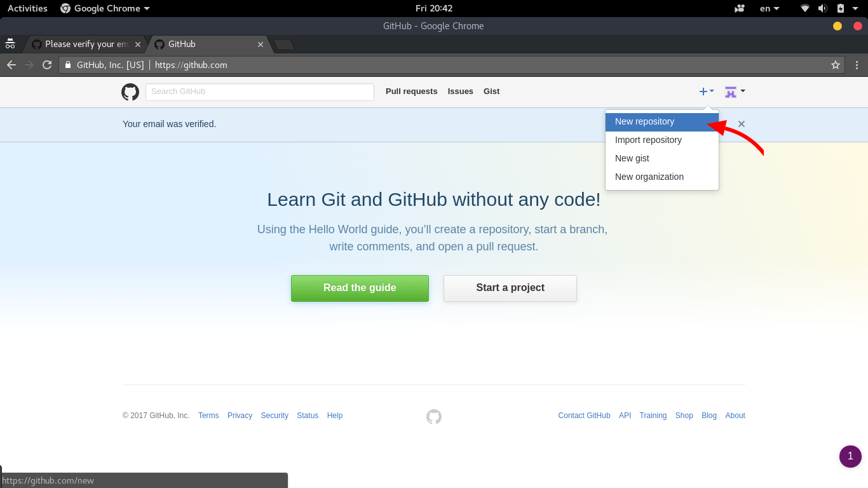Open Chrome's three-dot menu
The width and height of the screenshot is (868, 488).
point(857,65)
